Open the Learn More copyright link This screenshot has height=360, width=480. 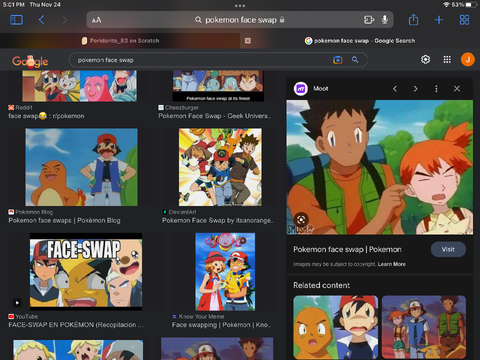point(392,264)
